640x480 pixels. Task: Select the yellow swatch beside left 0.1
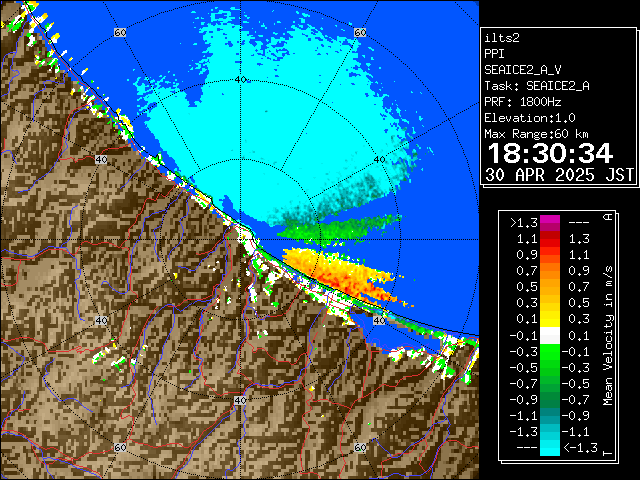[x=550, y=319]
